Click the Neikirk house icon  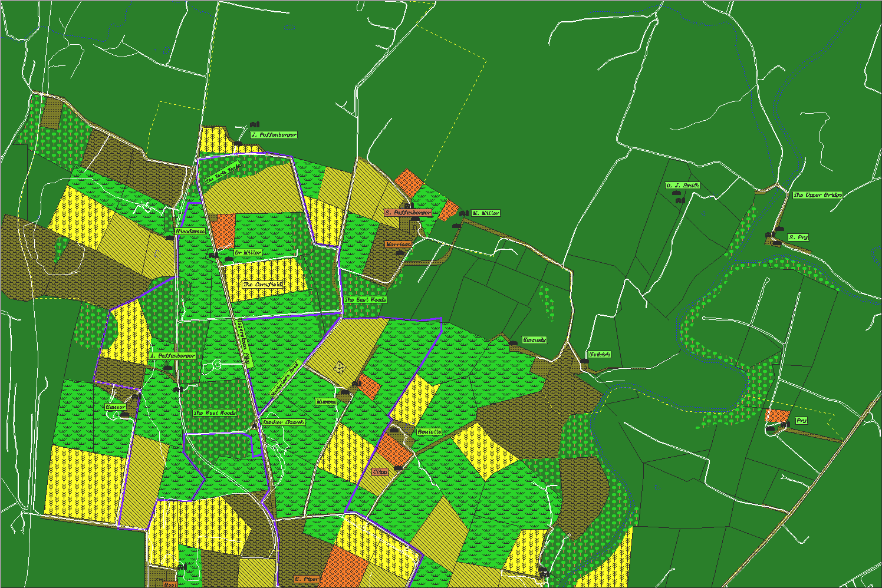[584, 361]
